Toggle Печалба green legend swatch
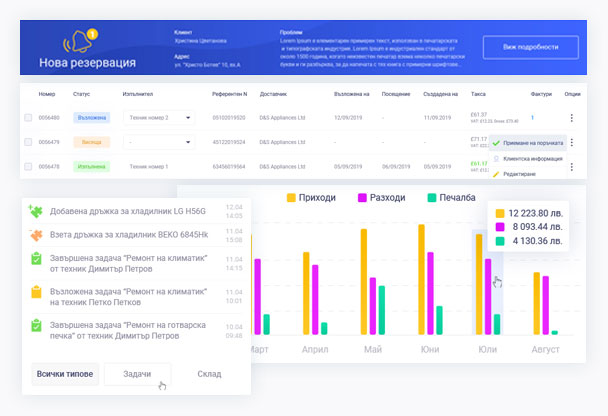 pos(432,198)
